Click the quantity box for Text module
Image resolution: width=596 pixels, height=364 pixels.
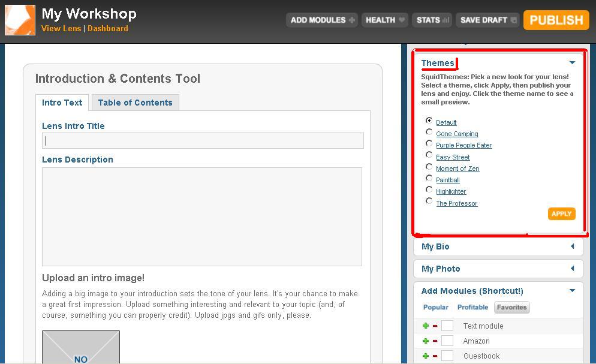447,326
